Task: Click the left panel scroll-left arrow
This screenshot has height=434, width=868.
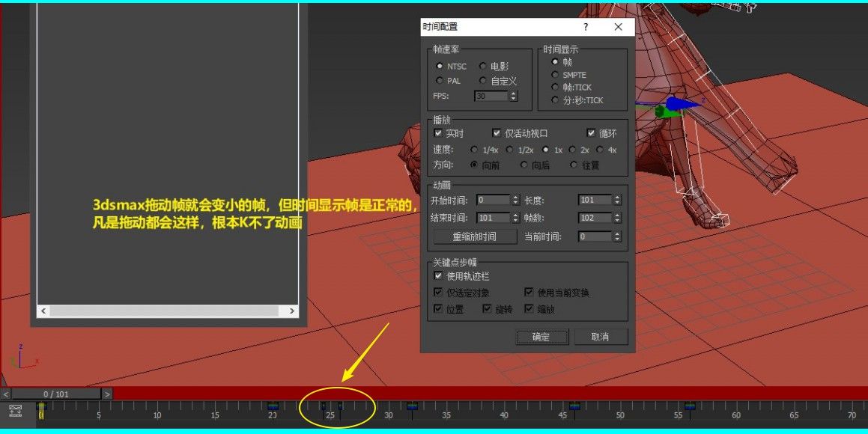Action: pyautogui.click(x=43, y=311)
